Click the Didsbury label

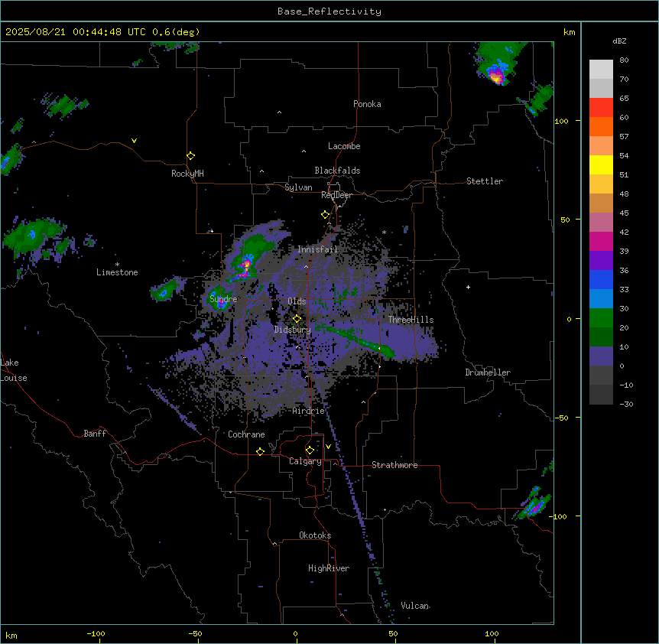point(293,330)
